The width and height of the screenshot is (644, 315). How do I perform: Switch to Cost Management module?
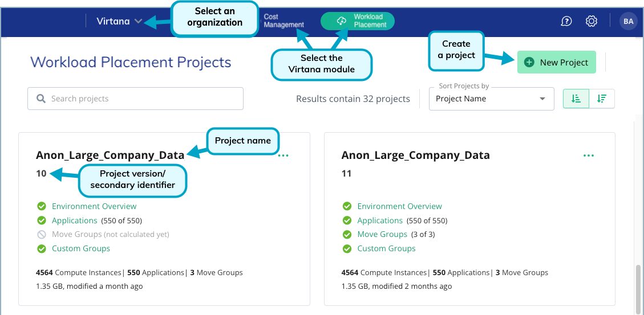(284, 21)
